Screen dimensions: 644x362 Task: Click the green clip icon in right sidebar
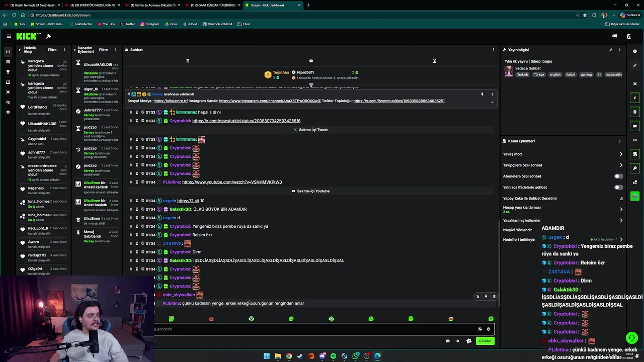click(635, 196)
